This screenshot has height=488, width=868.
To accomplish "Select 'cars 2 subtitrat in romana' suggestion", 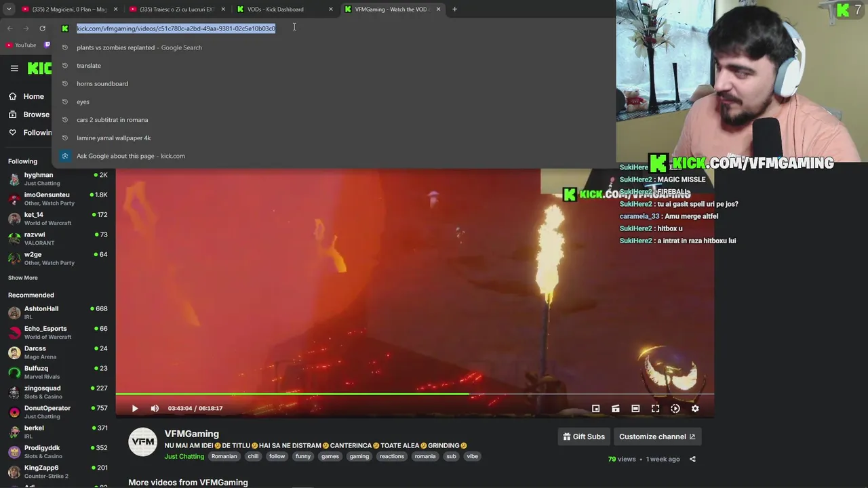I will click(334, 120).
